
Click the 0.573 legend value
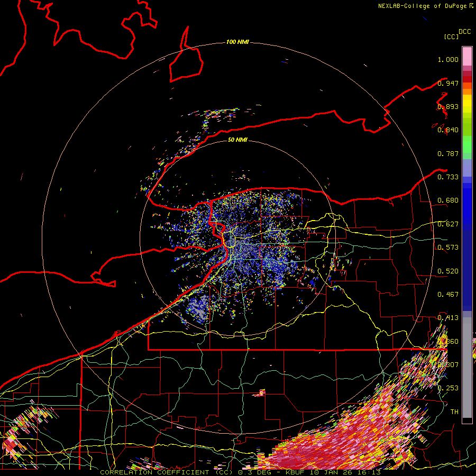[x=448, y=248]
